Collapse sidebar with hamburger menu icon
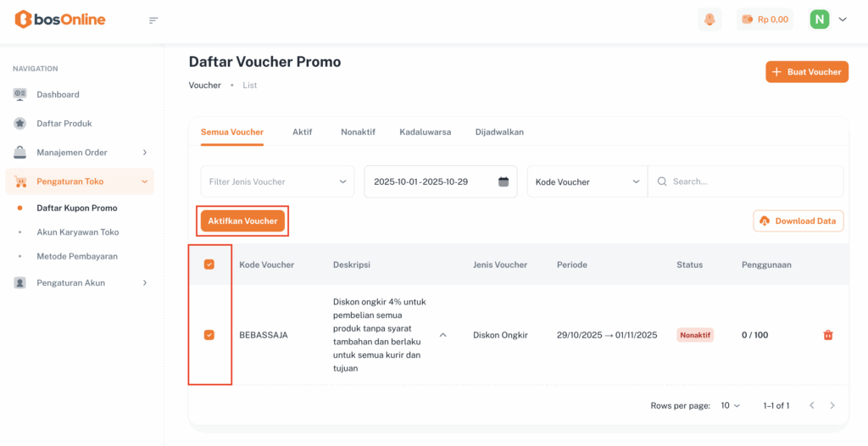 coord(153,20)
